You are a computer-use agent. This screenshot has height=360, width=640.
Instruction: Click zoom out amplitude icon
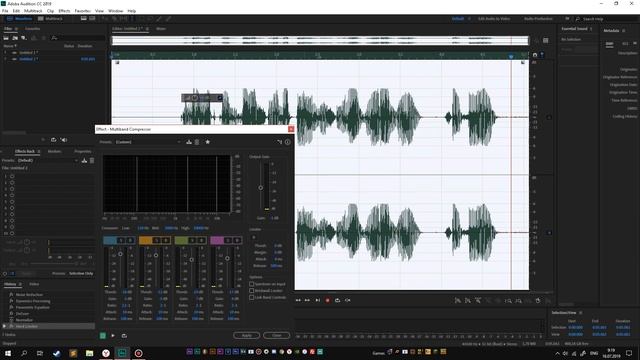point(468,301)
